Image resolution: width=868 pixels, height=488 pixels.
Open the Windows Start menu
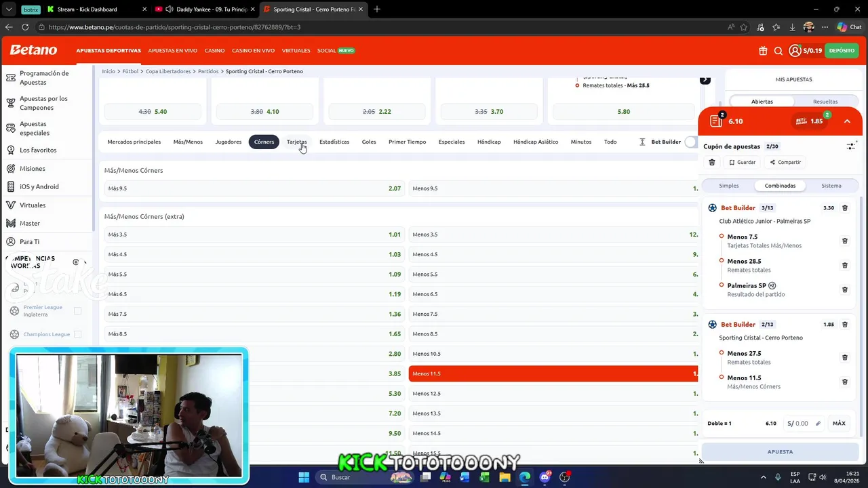click(x=304, y=477)
